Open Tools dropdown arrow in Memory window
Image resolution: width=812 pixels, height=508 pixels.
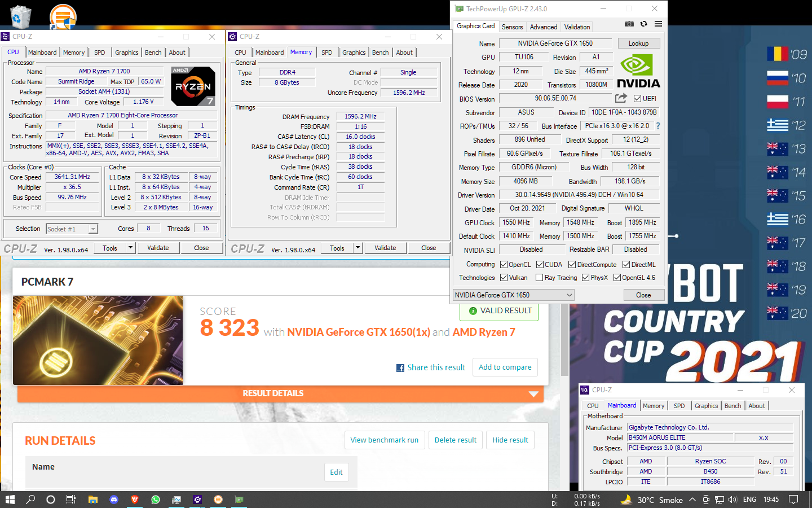point(358,248)
